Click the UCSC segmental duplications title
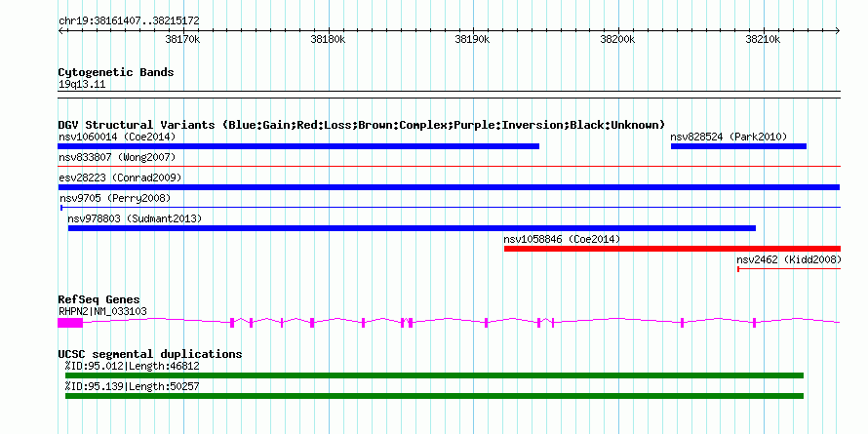Viewport: 868px width, 434px height. [150, 354]
